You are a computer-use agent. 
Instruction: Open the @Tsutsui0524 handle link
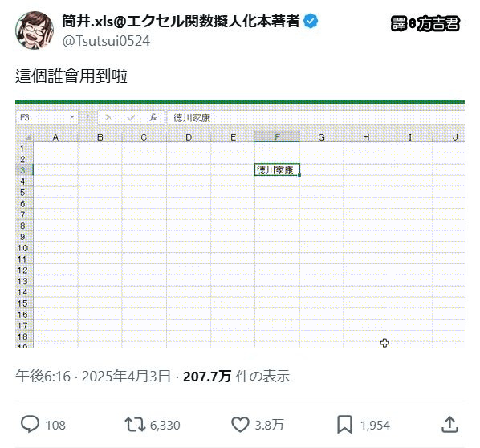click(x=106, y=41)
